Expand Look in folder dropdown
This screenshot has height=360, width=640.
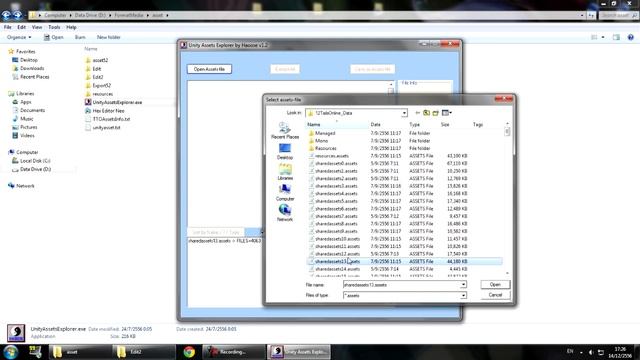tap(404, 113)
